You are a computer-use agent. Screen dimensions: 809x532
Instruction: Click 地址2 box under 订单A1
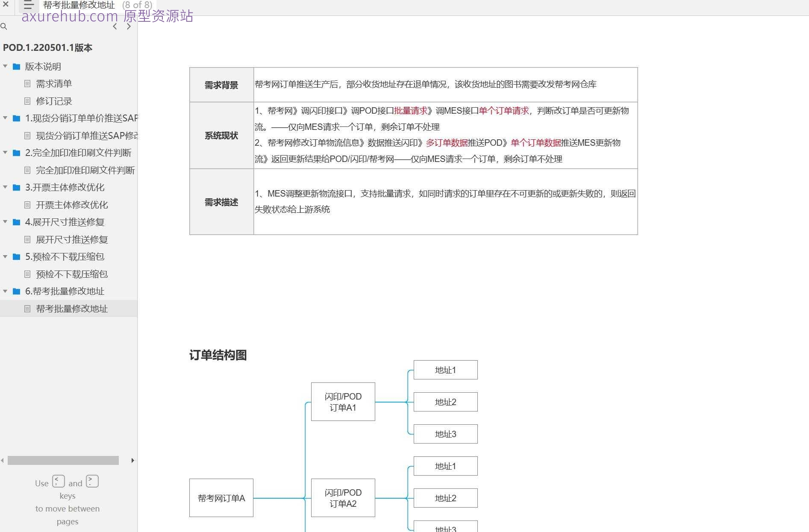point(446,402)
